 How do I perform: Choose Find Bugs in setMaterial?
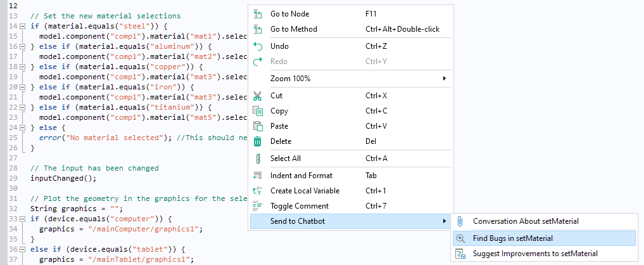[x=513, y=238]
